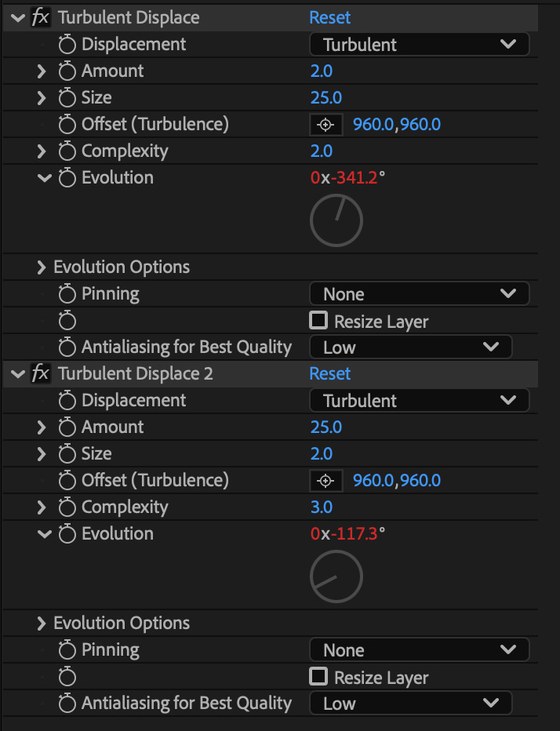560x731 pixels.
Task: Collapse the Turbulent Displace 2 effect group
Action: tap(18, 374)
